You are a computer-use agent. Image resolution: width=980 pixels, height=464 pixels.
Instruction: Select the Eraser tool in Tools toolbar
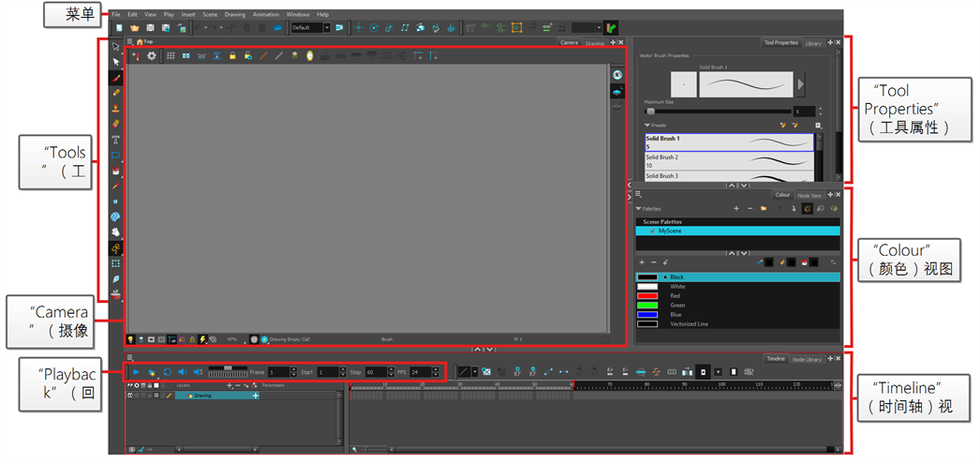(x=116, y=124)
